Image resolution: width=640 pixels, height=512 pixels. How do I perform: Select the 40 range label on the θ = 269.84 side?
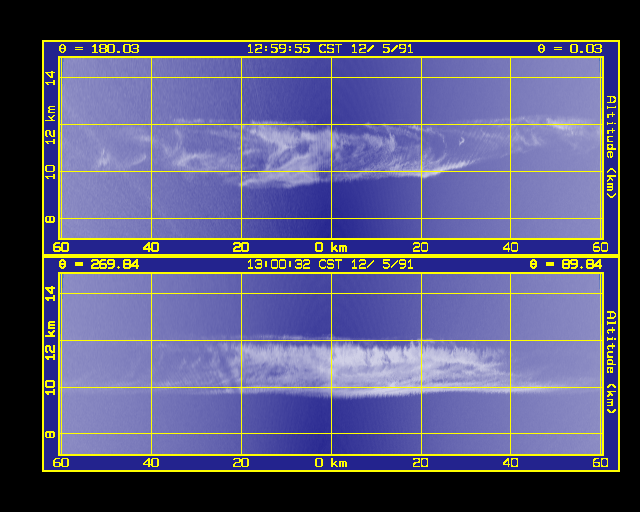coord(151,463)
